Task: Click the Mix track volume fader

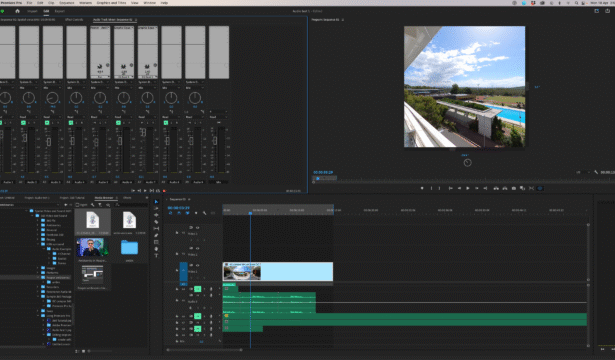Action: pos(215,140)
